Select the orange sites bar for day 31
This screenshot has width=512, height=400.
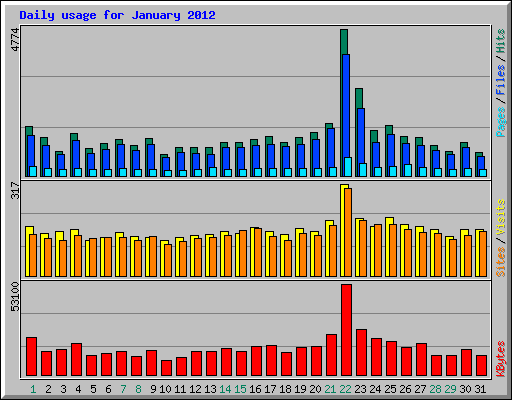click(483, 254)
